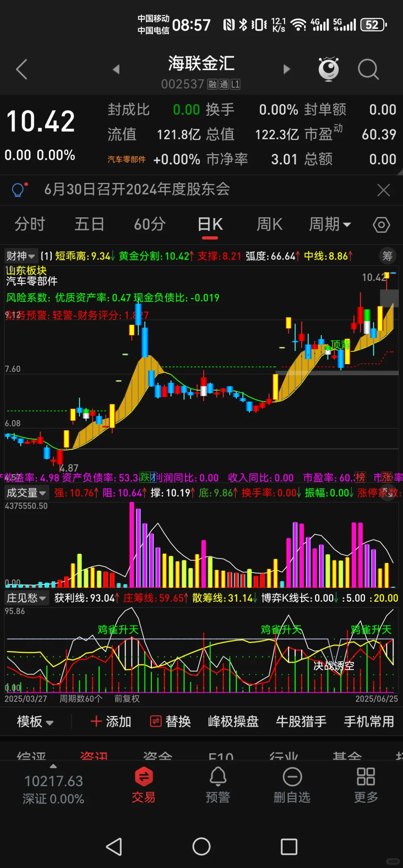Viewport: 403px width, 868px height.
Task: Tap the 筹 chip distribution button
Action: 387,256
